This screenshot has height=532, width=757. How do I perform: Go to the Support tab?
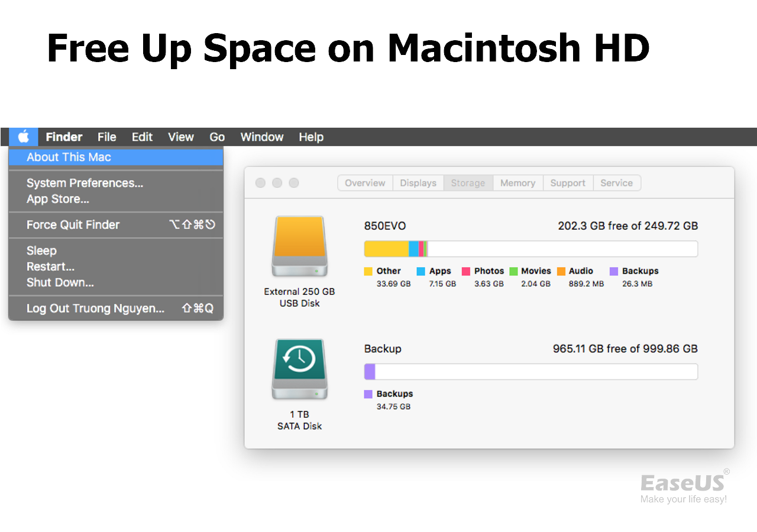pos(568,183)
